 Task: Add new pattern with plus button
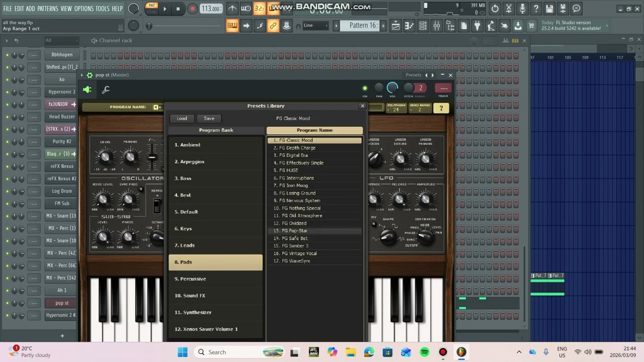tap(383, 26)
